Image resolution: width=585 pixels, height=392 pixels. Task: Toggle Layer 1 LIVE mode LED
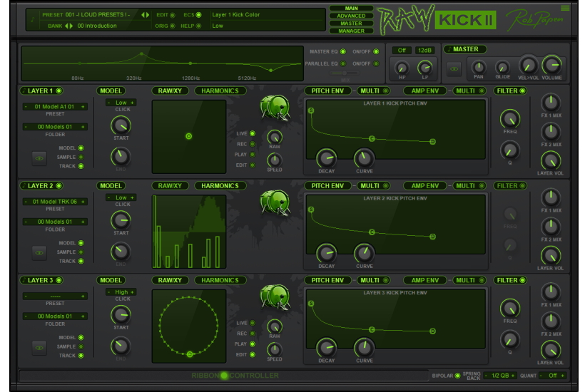[253, 133]
